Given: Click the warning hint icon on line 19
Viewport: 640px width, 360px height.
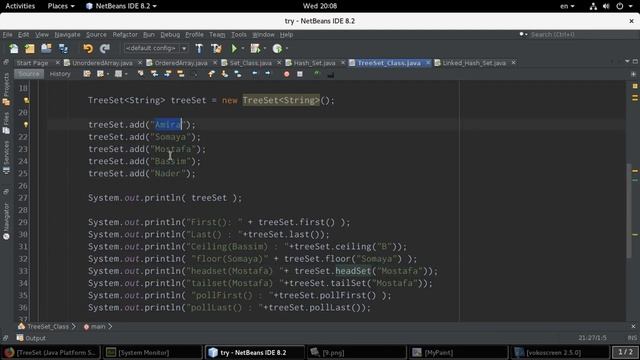Looking at the screenshot, I should tap(26, 100).
